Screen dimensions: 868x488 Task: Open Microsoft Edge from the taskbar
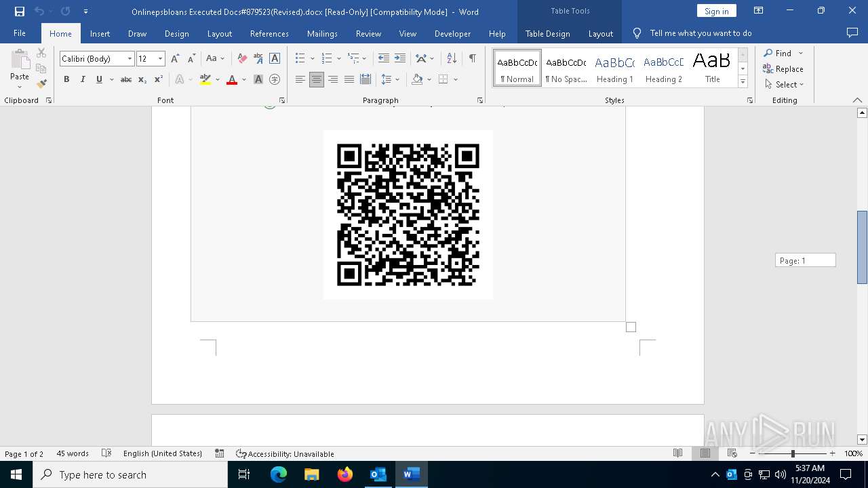point(279,474)
